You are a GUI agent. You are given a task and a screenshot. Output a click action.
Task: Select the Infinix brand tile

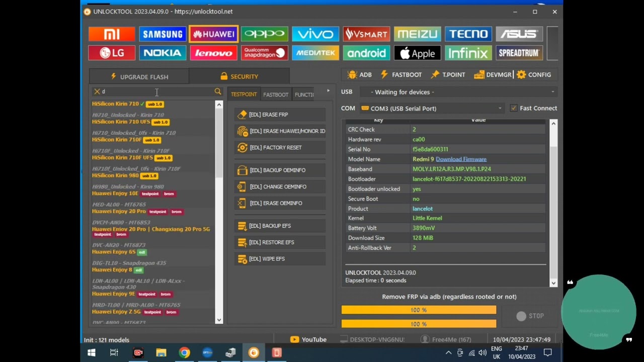coord(468,53)
